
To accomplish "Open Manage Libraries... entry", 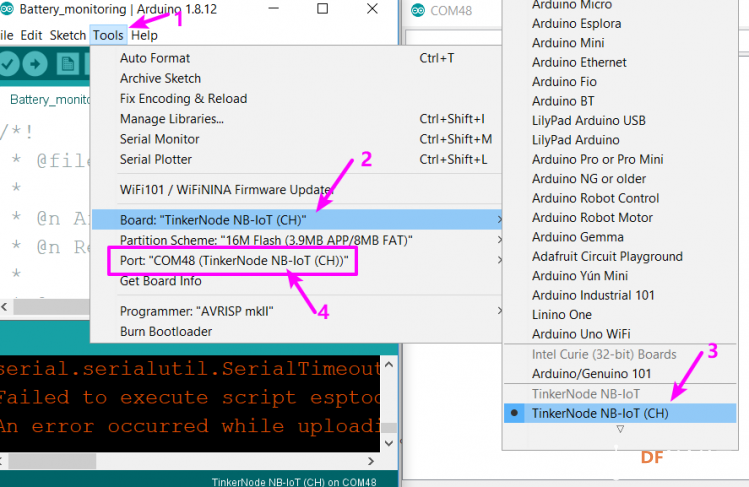I will [296, 119].
